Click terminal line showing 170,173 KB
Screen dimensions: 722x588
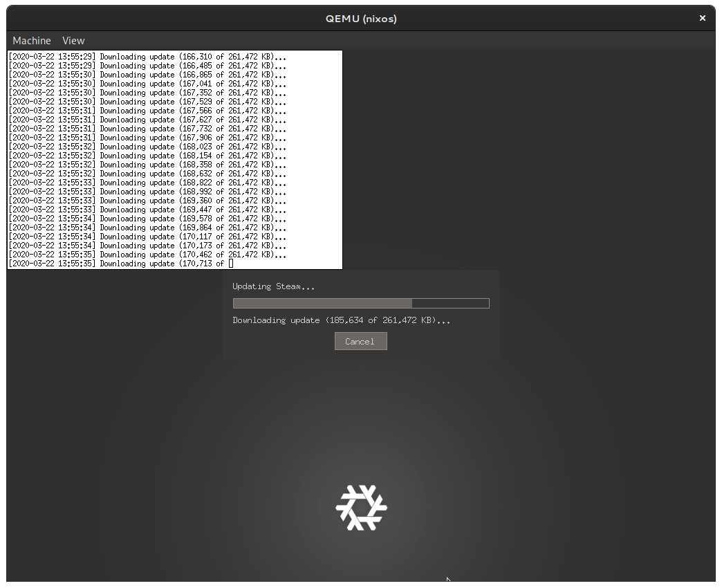147,246
